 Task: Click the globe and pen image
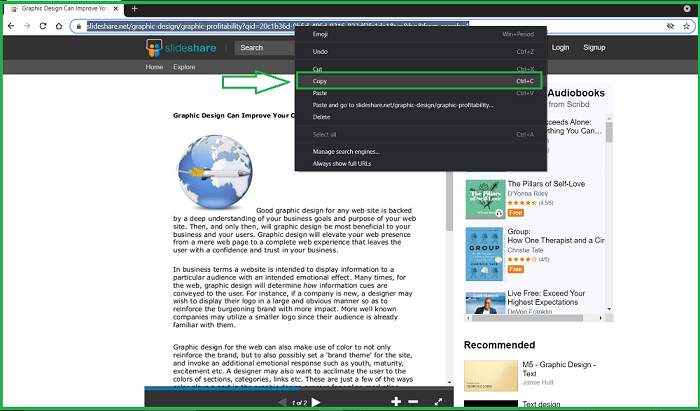pos(215,172)
